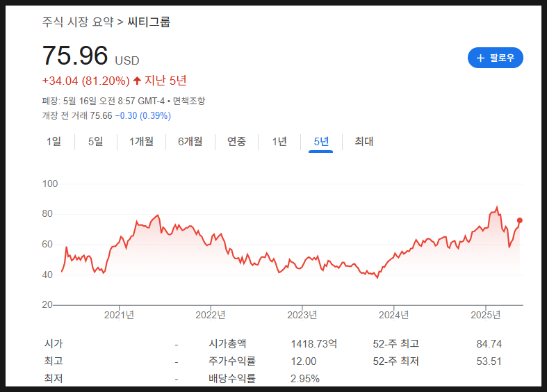Click the 2022년 axis label
547x392 pixels.
coord(211,316)
